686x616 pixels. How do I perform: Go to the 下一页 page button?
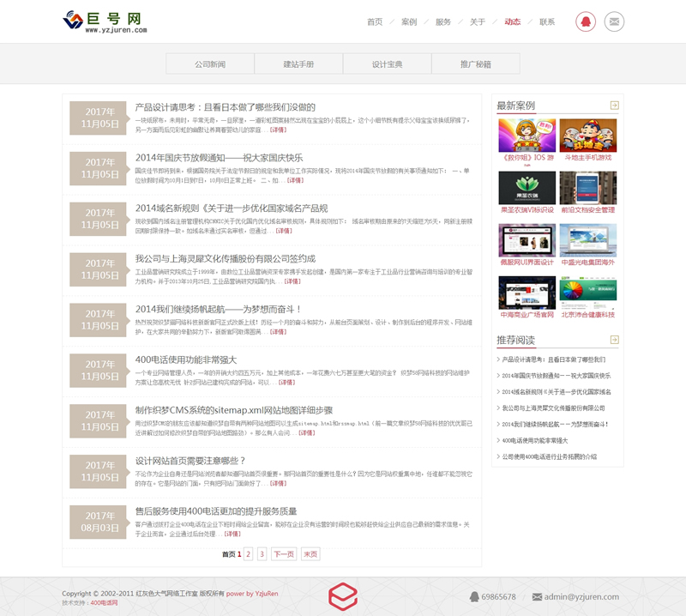coord(284,554)
